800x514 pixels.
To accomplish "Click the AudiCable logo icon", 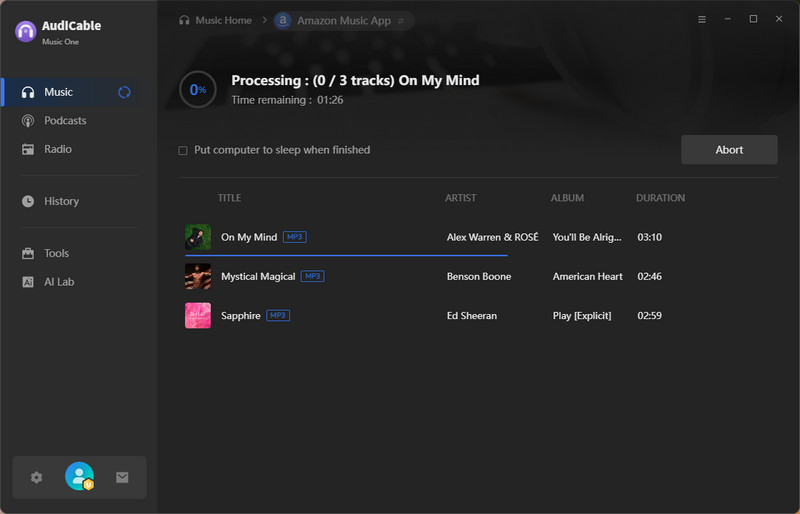I will (x=26, y=32).
